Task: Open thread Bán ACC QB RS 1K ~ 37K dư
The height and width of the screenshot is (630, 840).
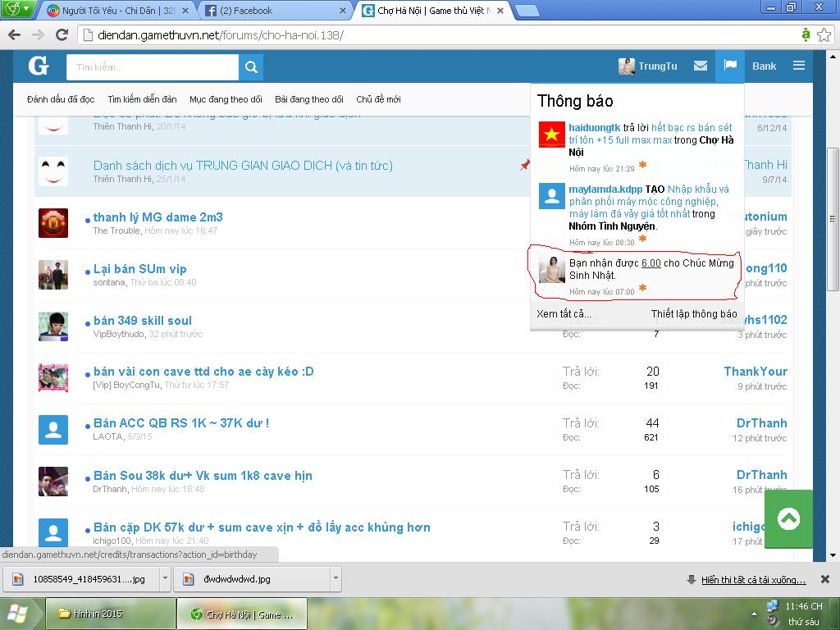Action: click(181, 422)
